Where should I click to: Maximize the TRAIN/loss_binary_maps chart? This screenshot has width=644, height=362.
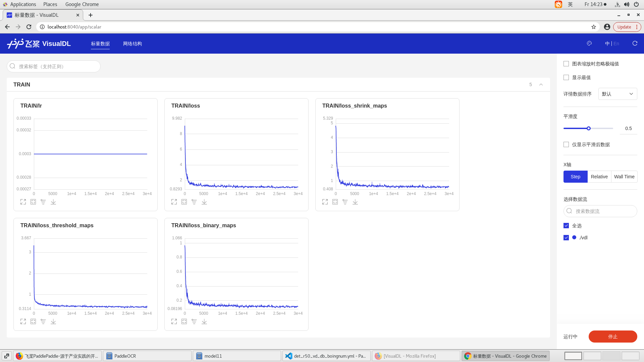tap(174, 321)
